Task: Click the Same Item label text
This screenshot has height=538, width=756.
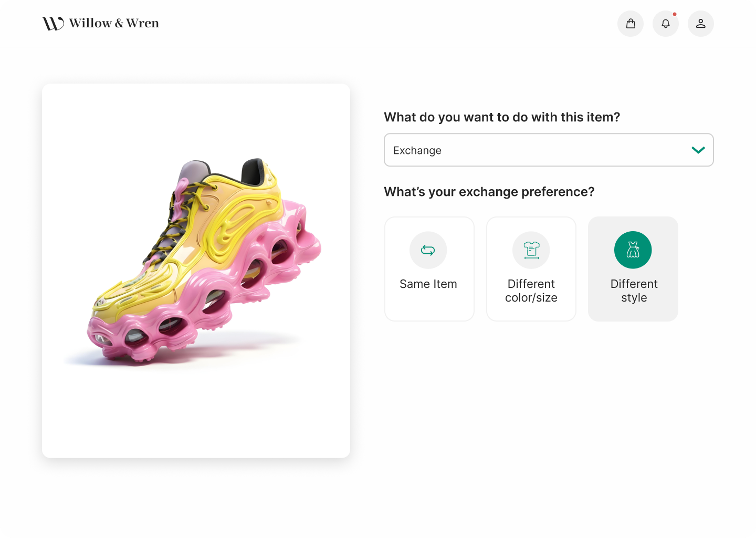Action: coord(428,284)
